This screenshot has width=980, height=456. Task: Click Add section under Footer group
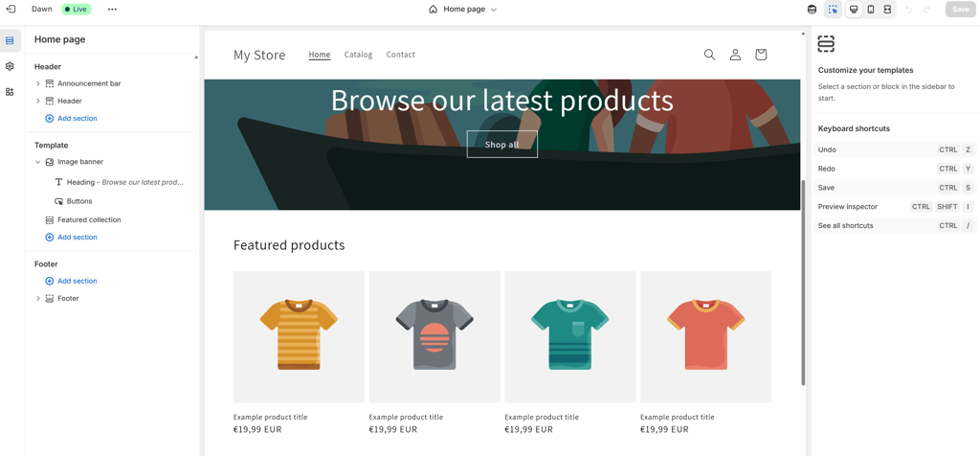pos(71,281)
